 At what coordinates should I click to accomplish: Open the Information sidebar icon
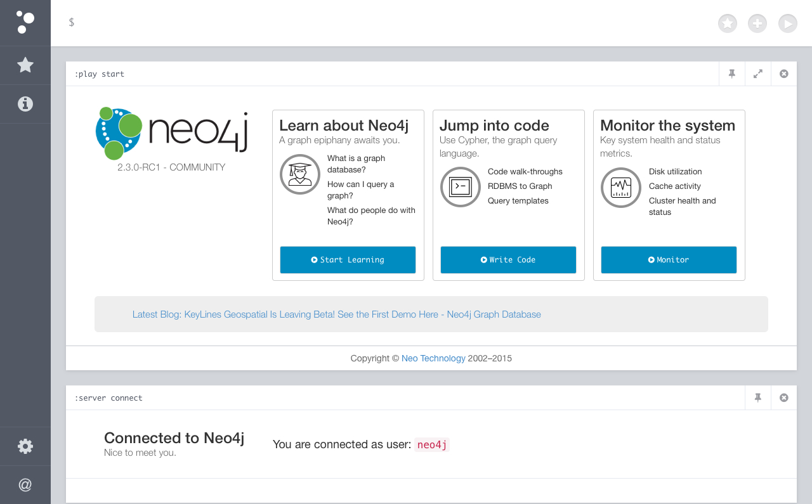[25, 104]
